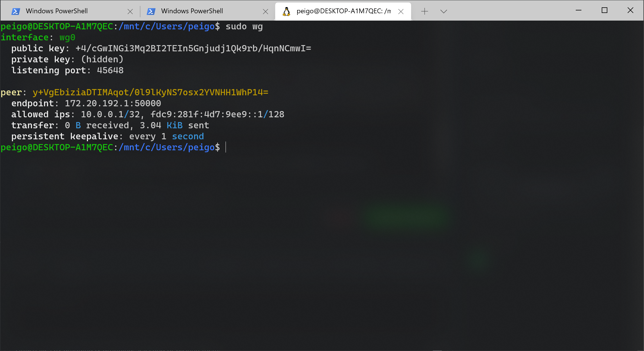Click the 'sudo wg' command text

tap(244, 27)
